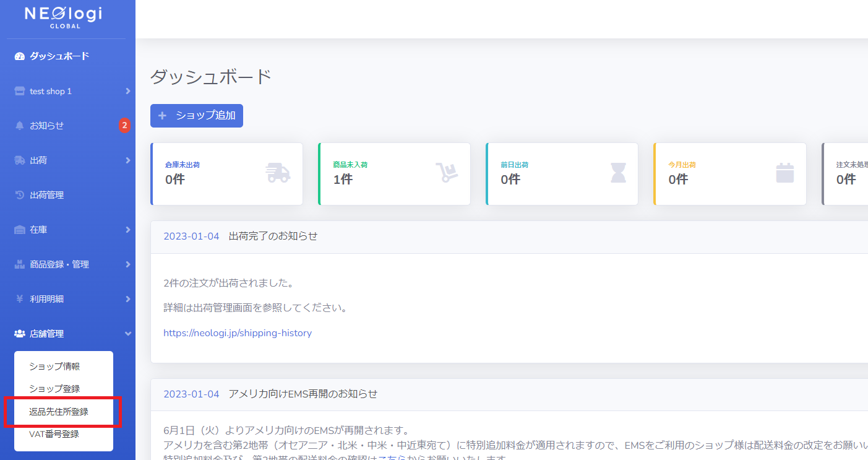This screenshot has height=460, width=868.
Task: Expand the 利用明細 submenu chevron
Action: (x=127, y=299)
